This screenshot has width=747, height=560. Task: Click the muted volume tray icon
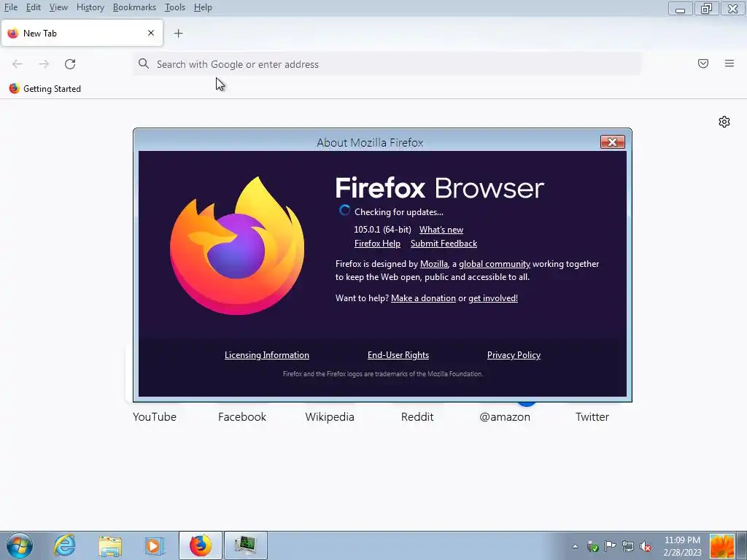point(646,546)
